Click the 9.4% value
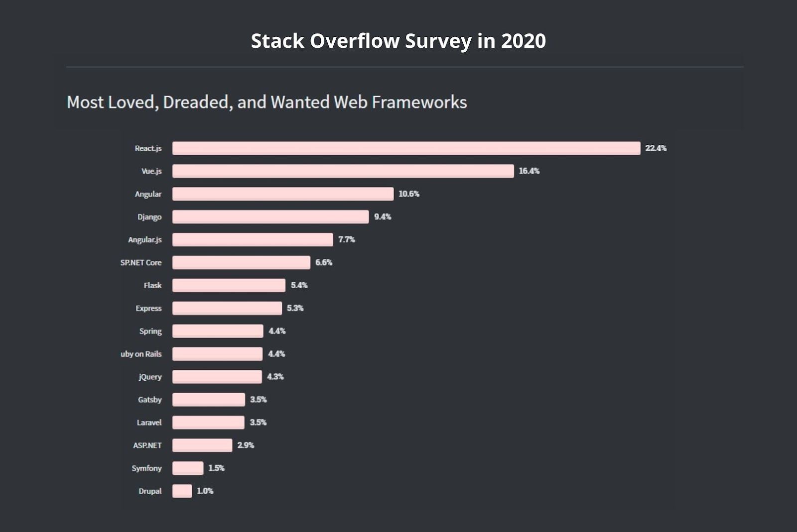797x532 pixels. tap(383, 217)
